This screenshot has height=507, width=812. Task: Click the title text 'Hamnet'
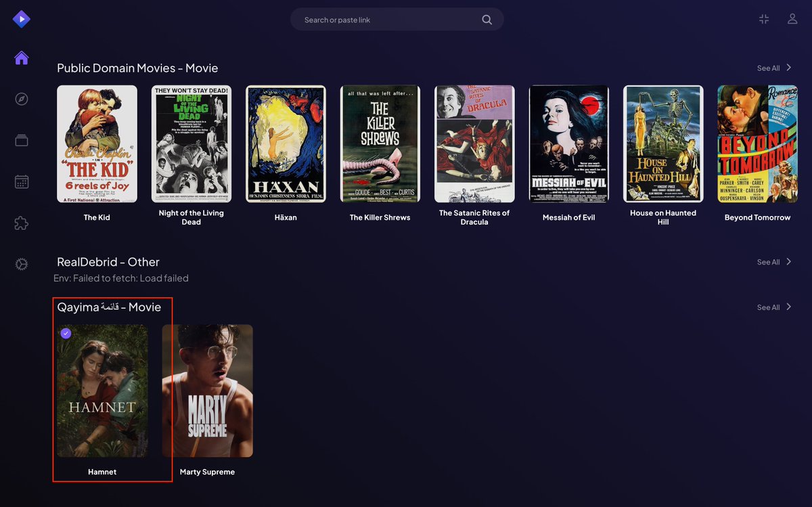pos(102,472)
